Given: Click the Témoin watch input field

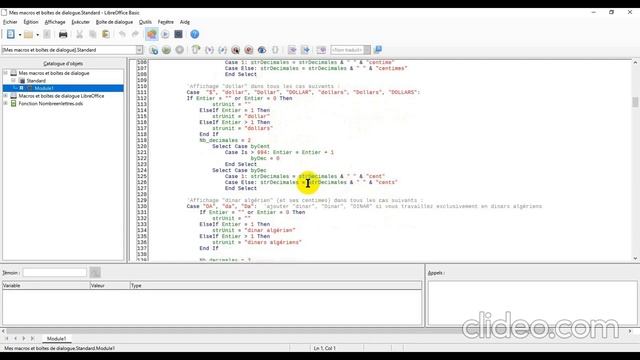Looking at the screenshot, I should click(55, 272).
